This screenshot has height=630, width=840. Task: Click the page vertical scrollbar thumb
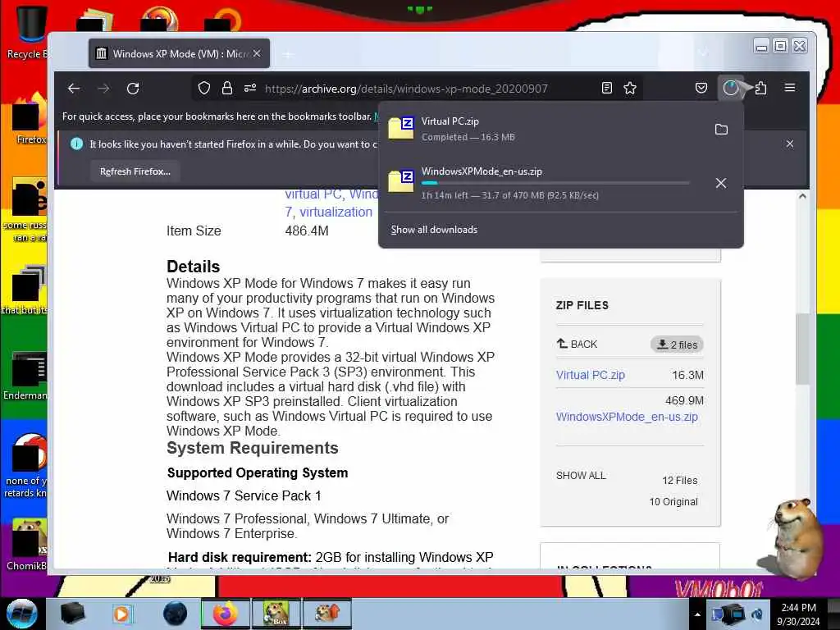(802, 348)
